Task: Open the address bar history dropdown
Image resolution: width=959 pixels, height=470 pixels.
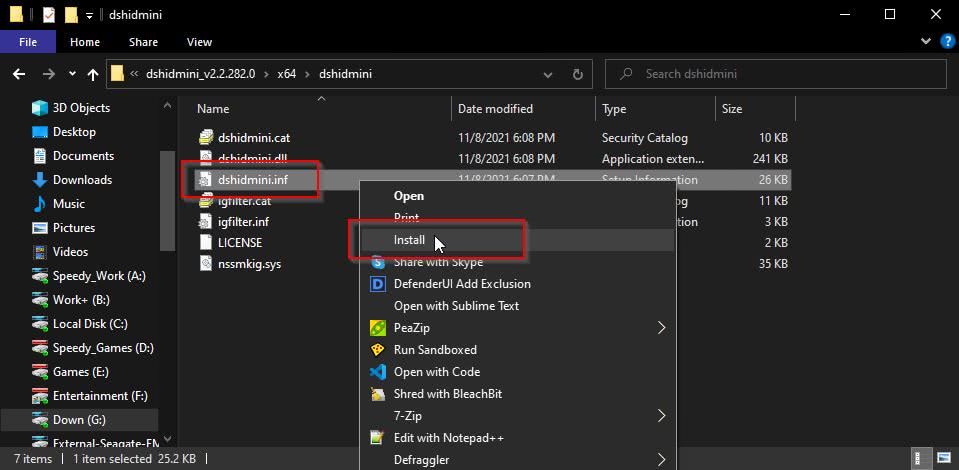Action: pyautogui.click(x=548, y=75)
